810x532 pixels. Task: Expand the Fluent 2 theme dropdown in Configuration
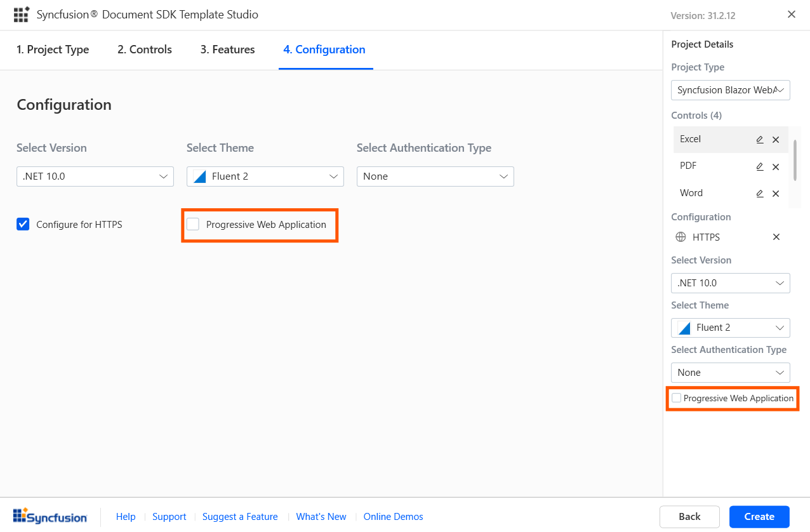pos(265,176)
